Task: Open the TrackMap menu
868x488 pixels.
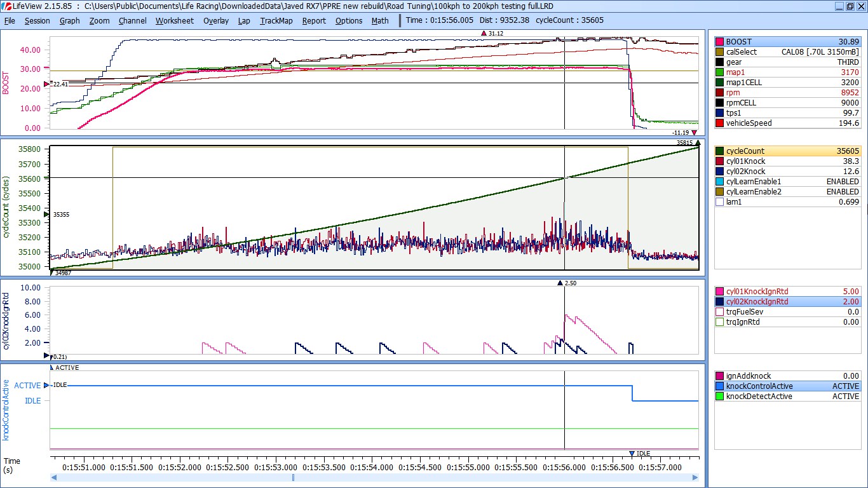Action: [276, 20]
